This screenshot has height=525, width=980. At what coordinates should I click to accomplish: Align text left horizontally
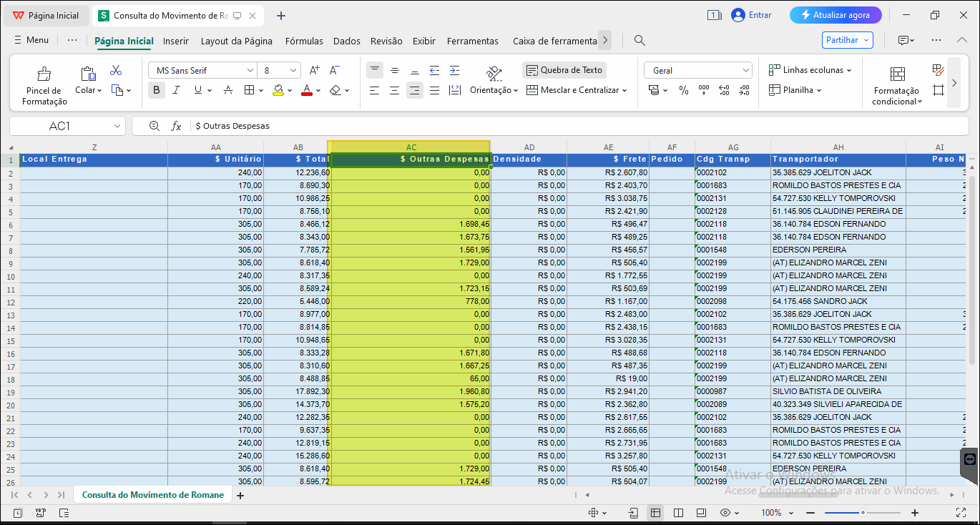(375, 90)
